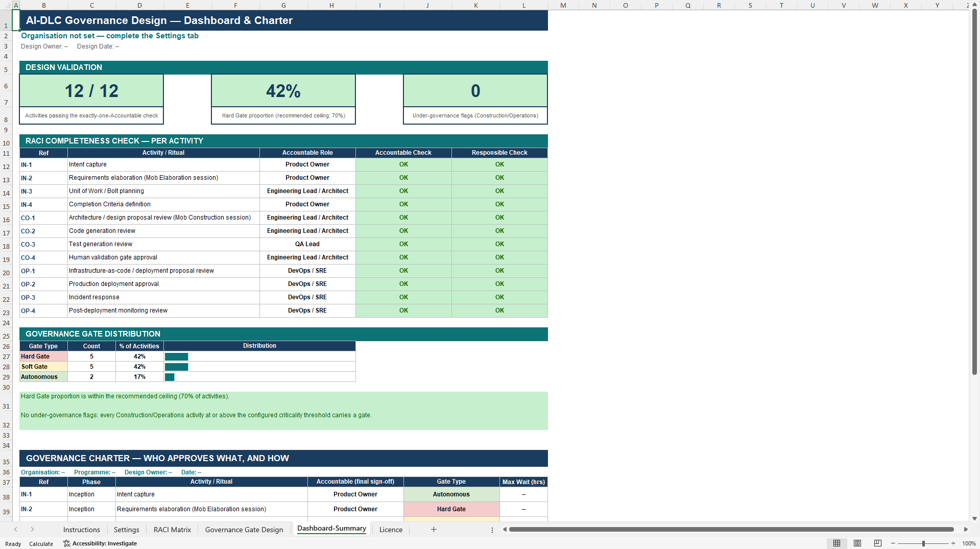Select the Dashboard-Summary tab
The width and height of the screenshot is (980, 549).
331,529
